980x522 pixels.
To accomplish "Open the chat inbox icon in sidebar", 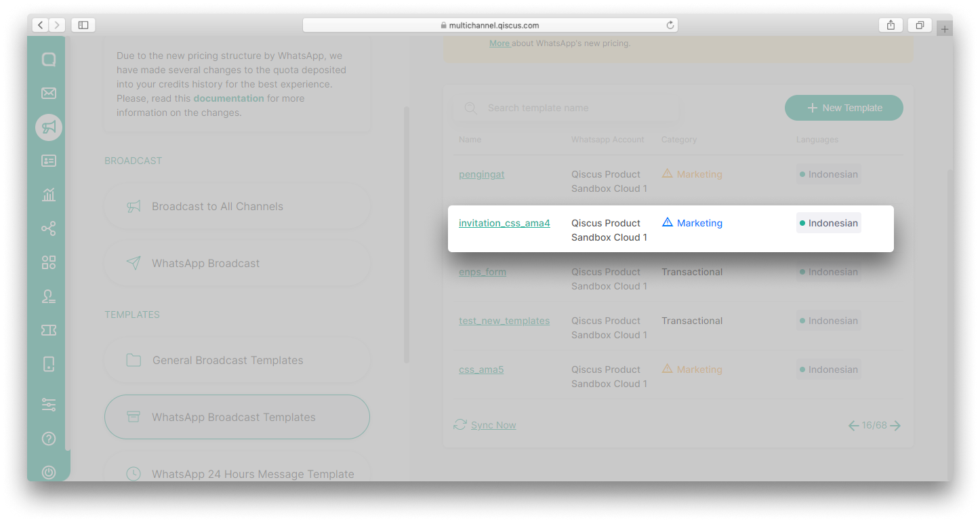I will point(49,60).
